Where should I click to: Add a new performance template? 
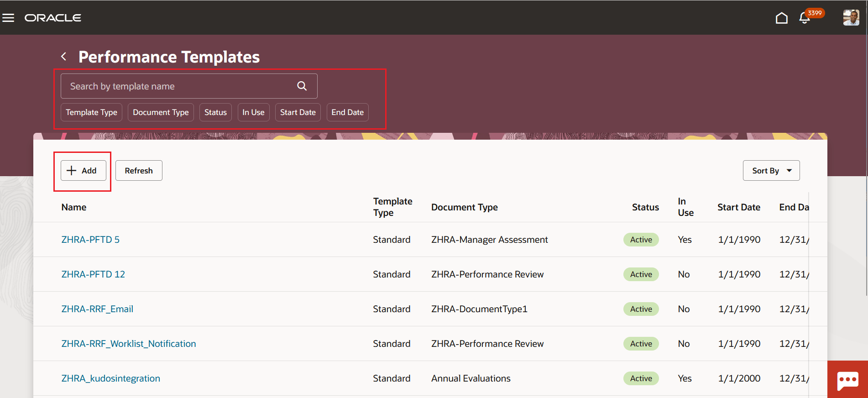[83, 171]
